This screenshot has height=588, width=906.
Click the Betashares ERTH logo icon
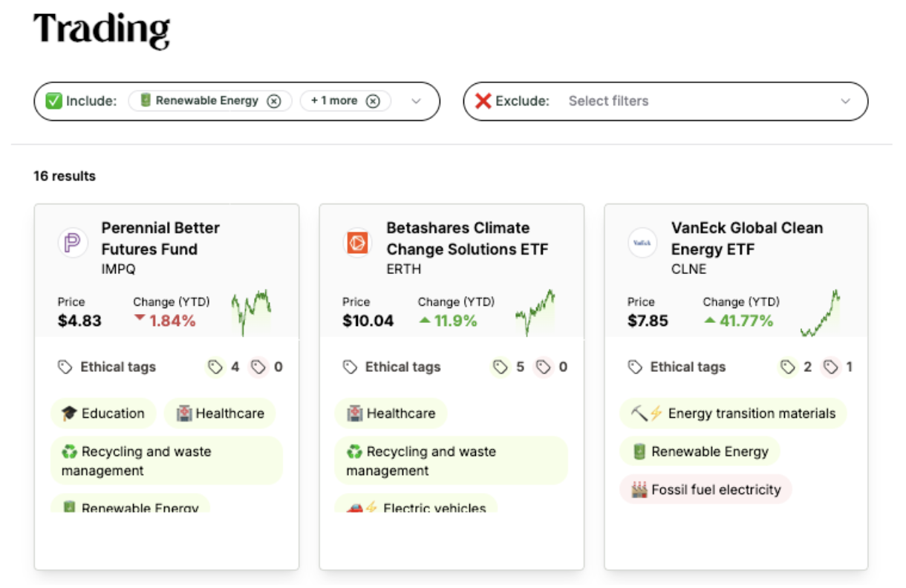[358, 244]
